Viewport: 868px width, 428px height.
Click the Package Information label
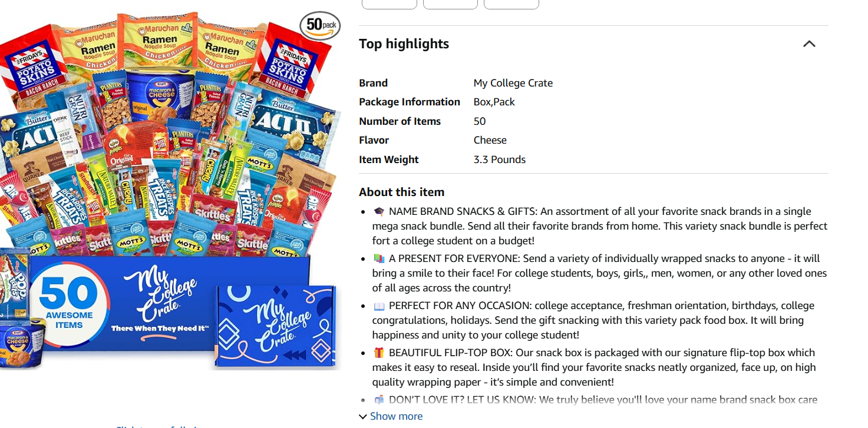pos(409,102)
